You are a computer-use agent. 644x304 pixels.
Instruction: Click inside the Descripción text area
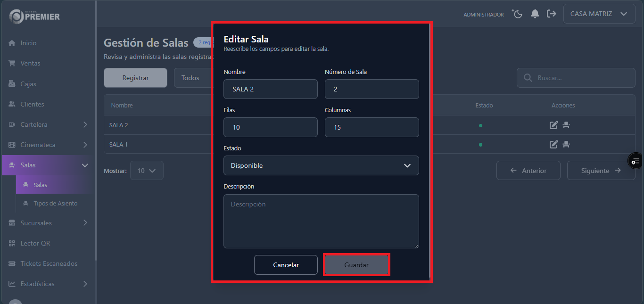click(x=321, y=221)
